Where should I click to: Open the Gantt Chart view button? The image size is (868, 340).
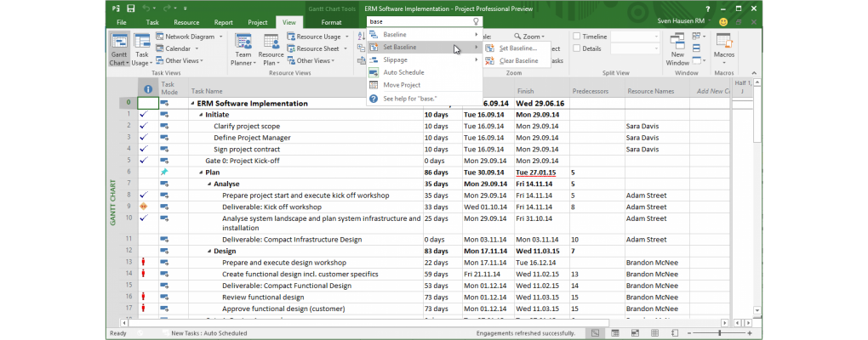pos(119,50)
